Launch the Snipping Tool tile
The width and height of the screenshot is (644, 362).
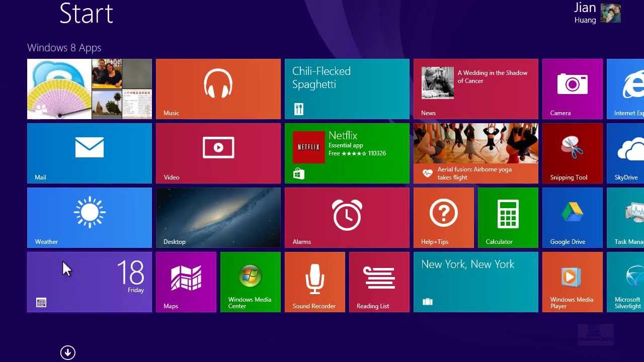pyautogui.click(x=573, y=153)
